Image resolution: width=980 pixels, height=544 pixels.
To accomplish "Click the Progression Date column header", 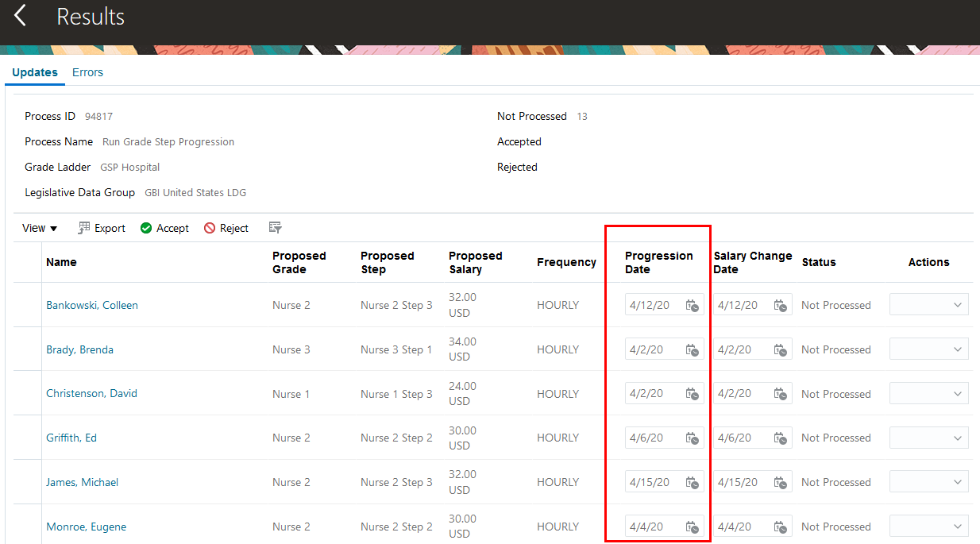I will pos(659,262).
